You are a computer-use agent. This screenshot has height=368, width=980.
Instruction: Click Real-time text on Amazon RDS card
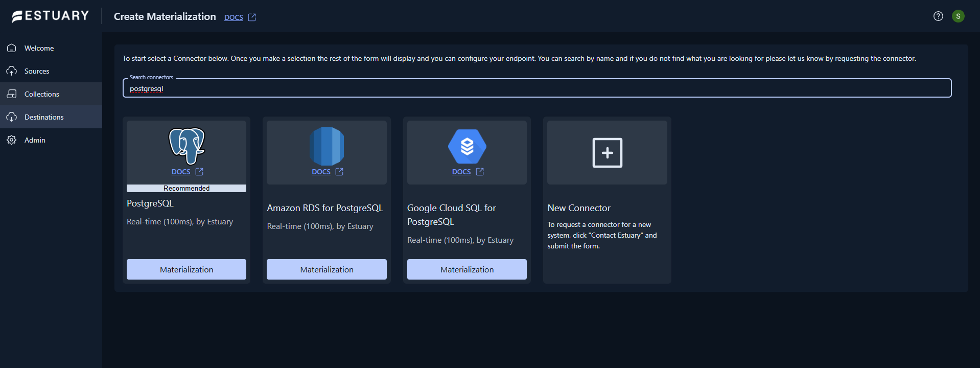click(320, 226)
